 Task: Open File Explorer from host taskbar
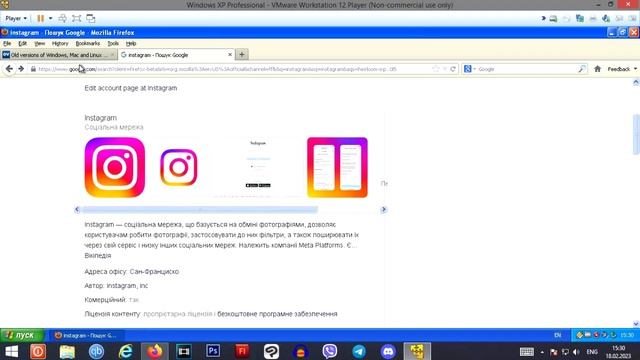pyautogui.click(x=67, y=351)
